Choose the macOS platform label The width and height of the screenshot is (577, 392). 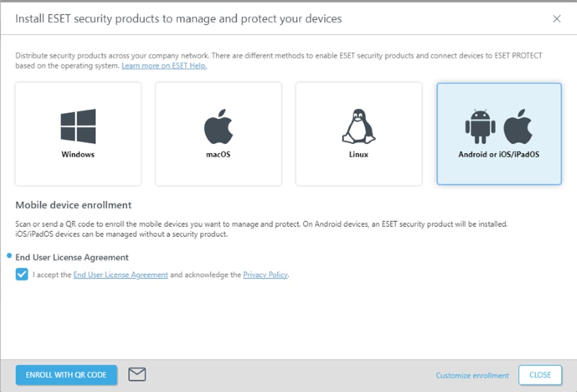coord(218,154)
